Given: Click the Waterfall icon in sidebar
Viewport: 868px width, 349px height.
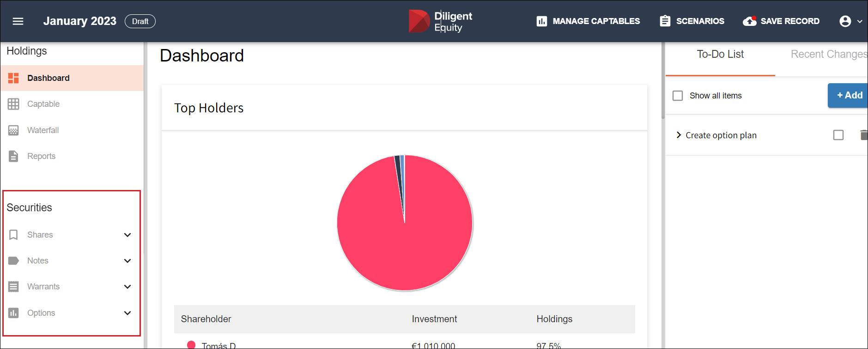Looking at the screenshot, I should pyautogui.click(x=13, y=130).
